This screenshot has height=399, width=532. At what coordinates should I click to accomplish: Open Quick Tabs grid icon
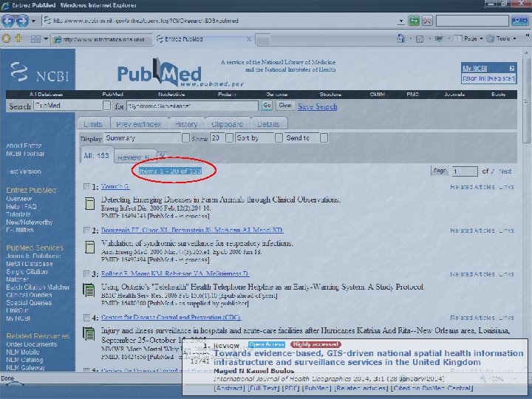pyautogui.click(x=35, y=39)
